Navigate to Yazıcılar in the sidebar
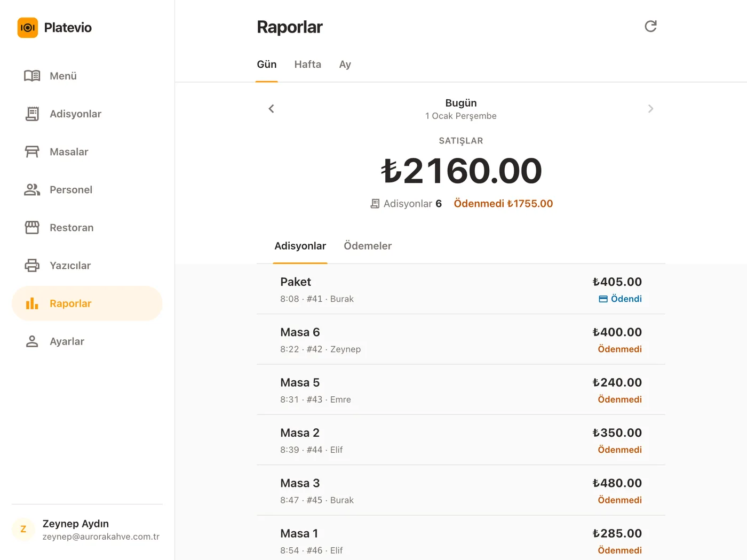The width and height of the screenshot is (747, 560). coord(87,265)
